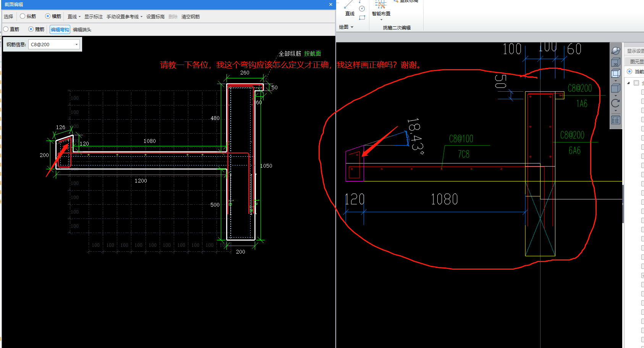Click 显示标注 toolbar button
Image resolution: width=644 pixels, height=348 pixels.
click(94, 17)
